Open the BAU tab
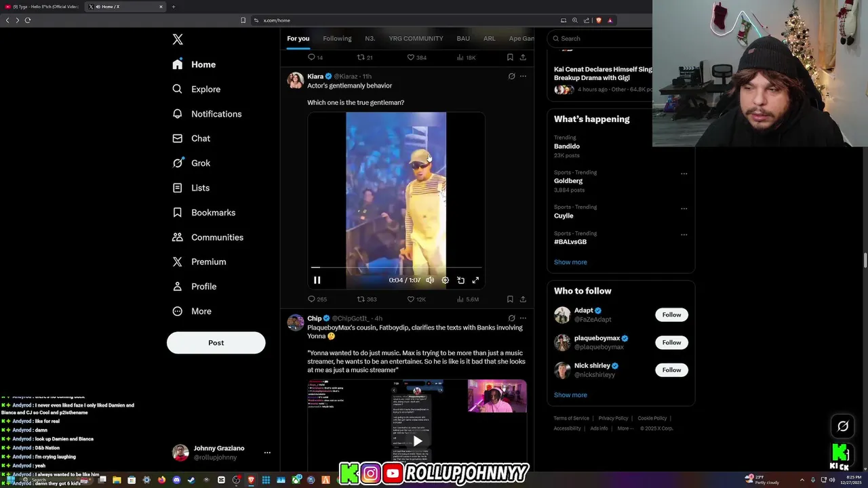 (x=463, y=39)
